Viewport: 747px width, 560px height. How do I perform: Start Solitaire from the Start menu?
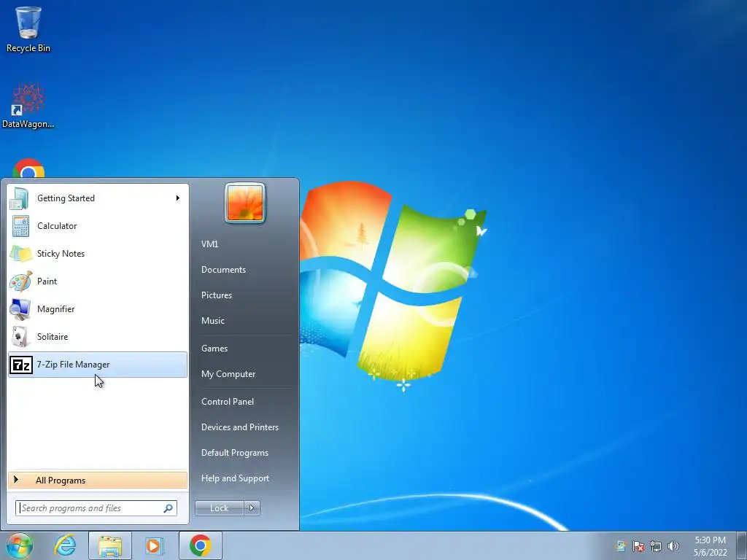coord(97,337)
